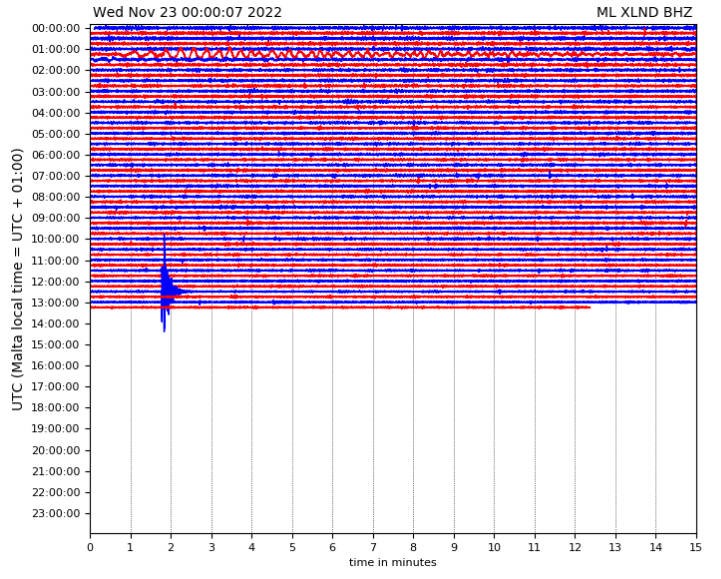Select the 18:00:00 hour tick label

tap(56, 407)
